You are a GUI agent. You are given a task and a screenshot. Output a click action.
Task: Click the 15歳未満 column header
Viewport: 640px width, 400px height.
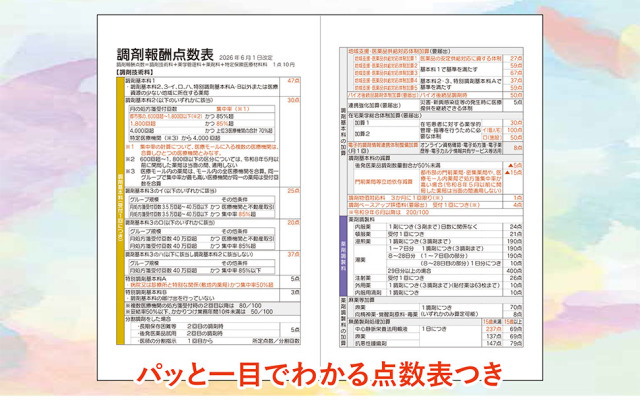[492, 322]
